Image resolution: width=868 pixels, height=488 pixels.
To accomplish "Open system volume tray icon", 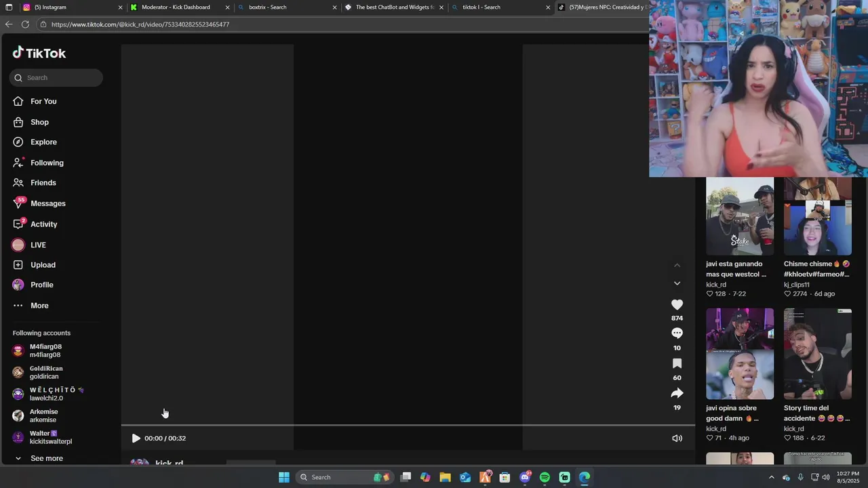I will (x=825, y=477).
